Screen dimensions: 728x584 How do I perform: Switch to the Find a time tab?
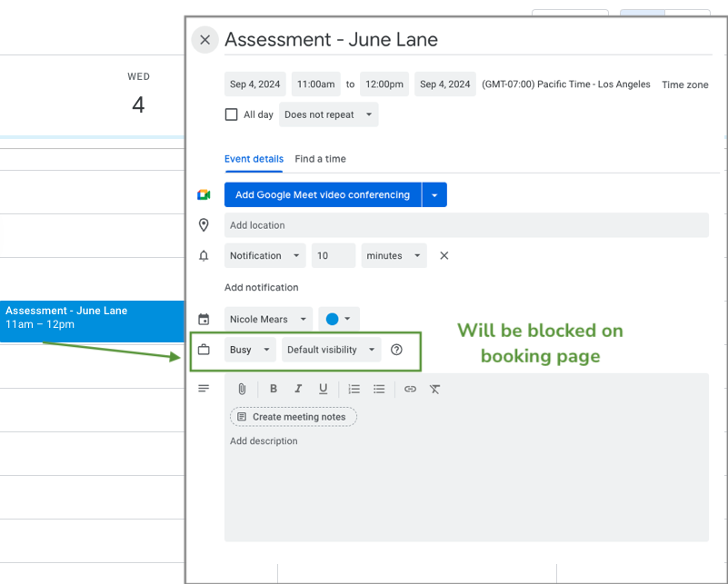[x=320, y=159]
